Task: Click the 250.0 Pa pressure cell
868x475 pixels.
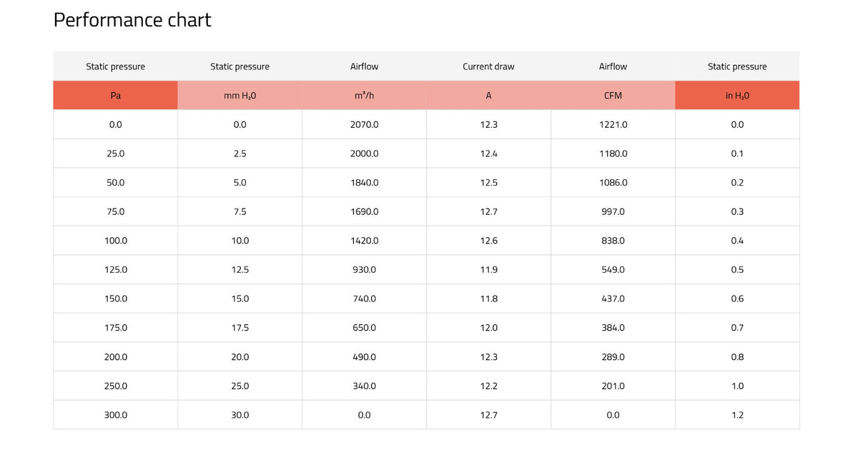Action: click(116, 386)
